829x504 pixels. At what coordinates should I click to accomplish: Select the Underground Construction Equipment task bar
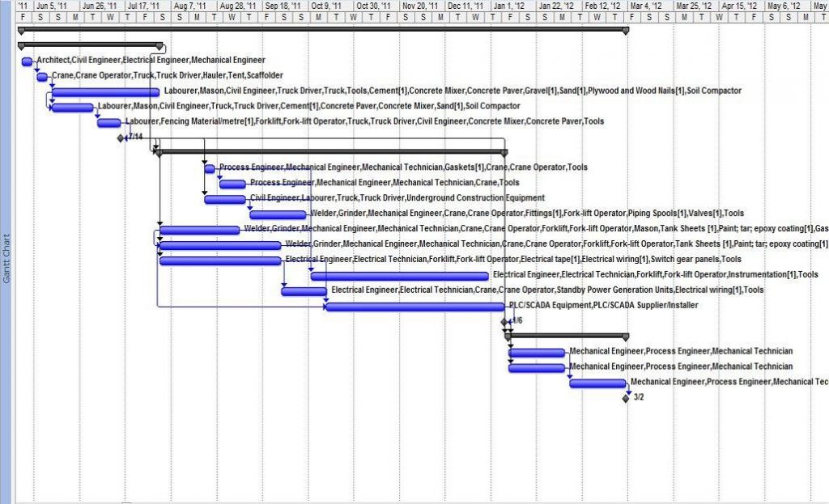[x=227, y=198]
